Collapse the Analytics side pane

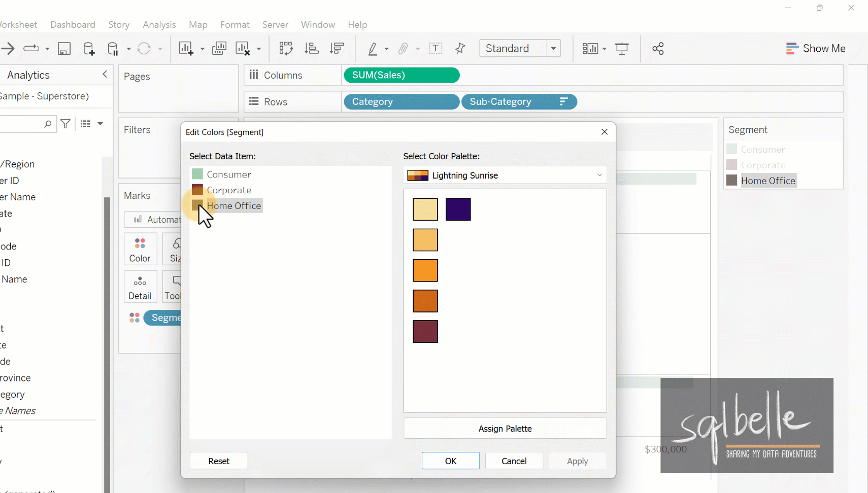105,75
